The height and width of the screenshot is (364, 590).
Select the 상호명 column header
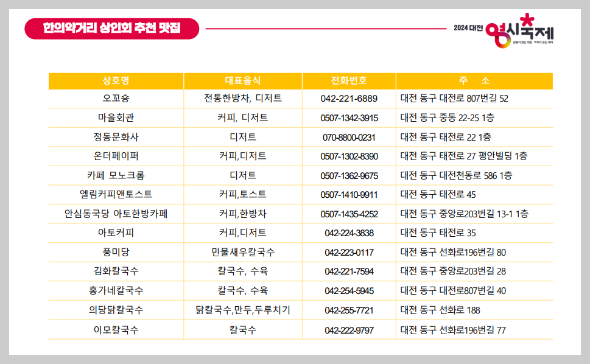click(116, 80)
